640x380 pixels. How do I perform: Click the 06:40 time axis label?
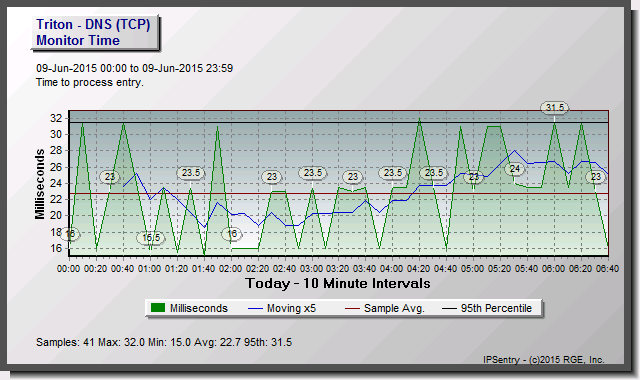coord(607,269)
